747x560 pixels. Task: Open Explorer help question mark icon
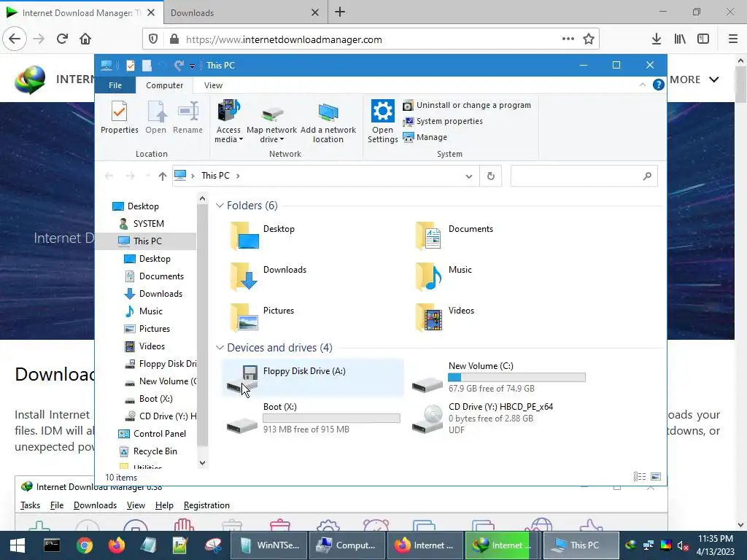pos(659,85)
